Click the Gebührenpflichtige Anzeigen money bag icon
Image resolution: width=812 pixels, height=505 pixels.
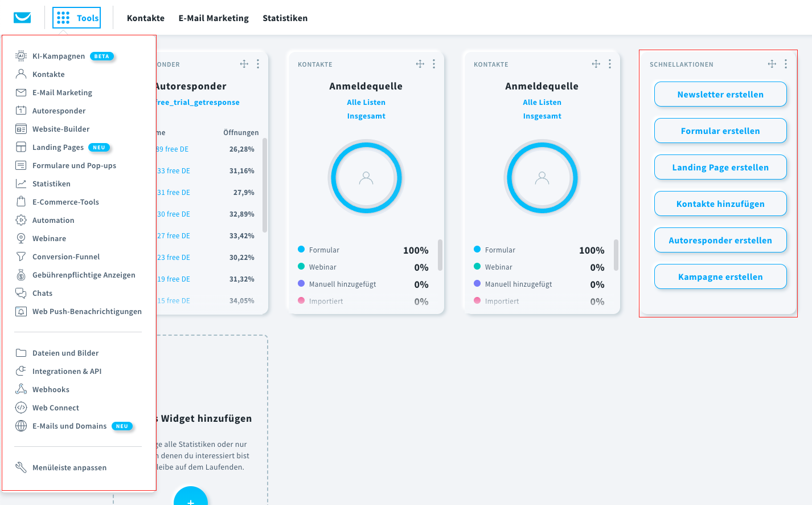(x=21, y=275)
